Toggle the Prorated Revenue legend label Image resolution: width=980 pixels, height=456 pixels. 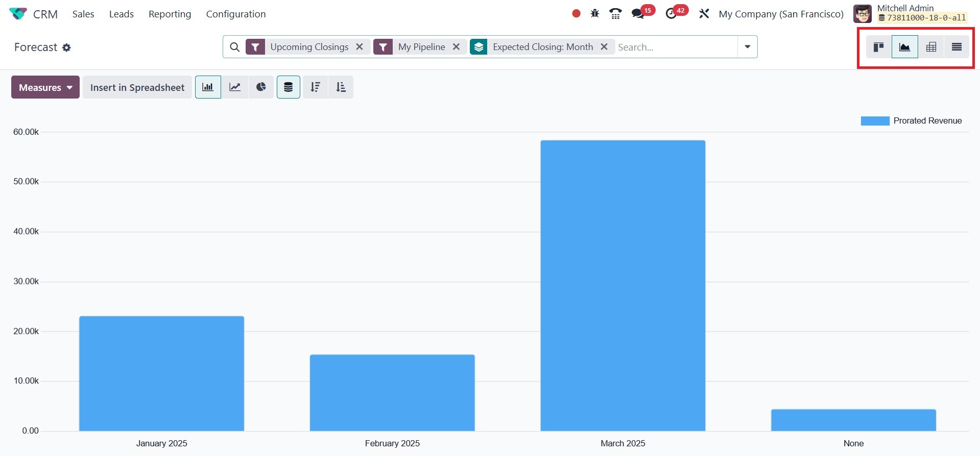pos(927,121)
